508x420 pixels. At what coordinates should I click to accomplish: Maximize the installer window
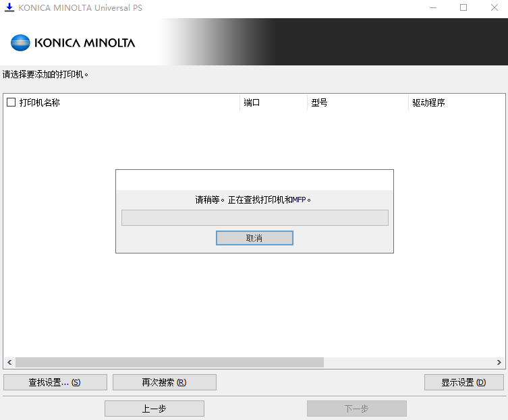point(463,7)
